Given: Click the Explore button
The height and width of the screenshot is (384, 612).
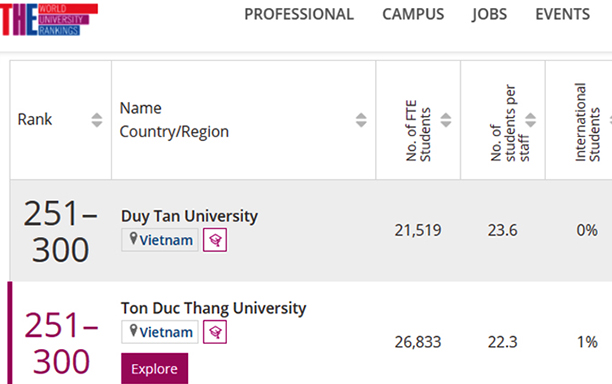Looking at the screenshot, I should click(x=155, y=368).
